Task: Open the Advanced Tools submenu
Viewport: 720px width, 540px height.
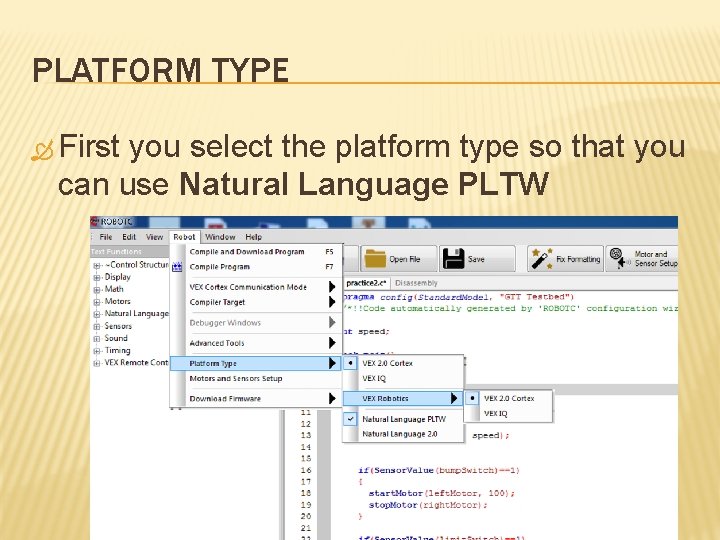Action: [x=256, y=343]
